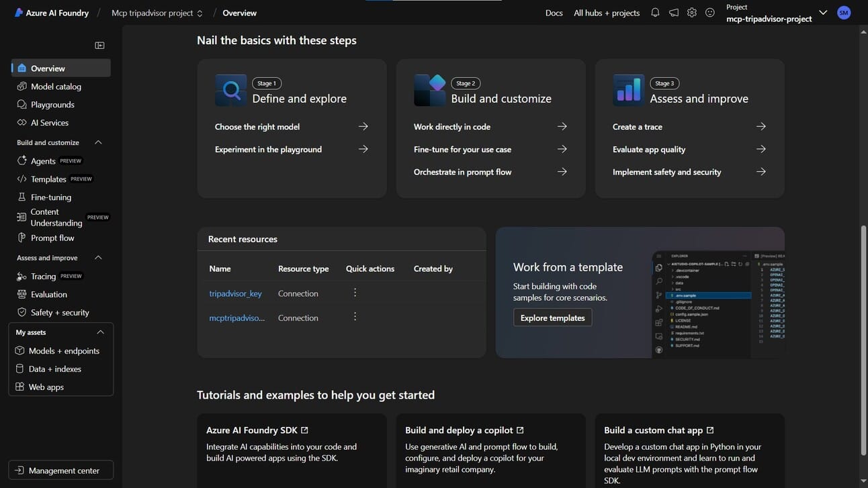Image resolution: width=868 pixels, height=488 pixels.
Task: Click the Explore templates button
Action: click(x=552, y=318)
